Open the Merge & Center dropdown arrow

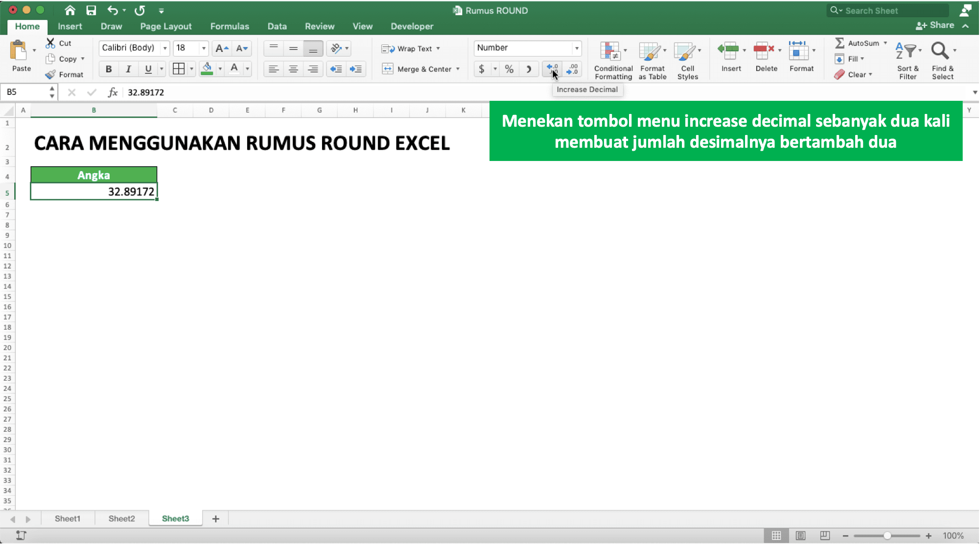(x=458, y=69)
